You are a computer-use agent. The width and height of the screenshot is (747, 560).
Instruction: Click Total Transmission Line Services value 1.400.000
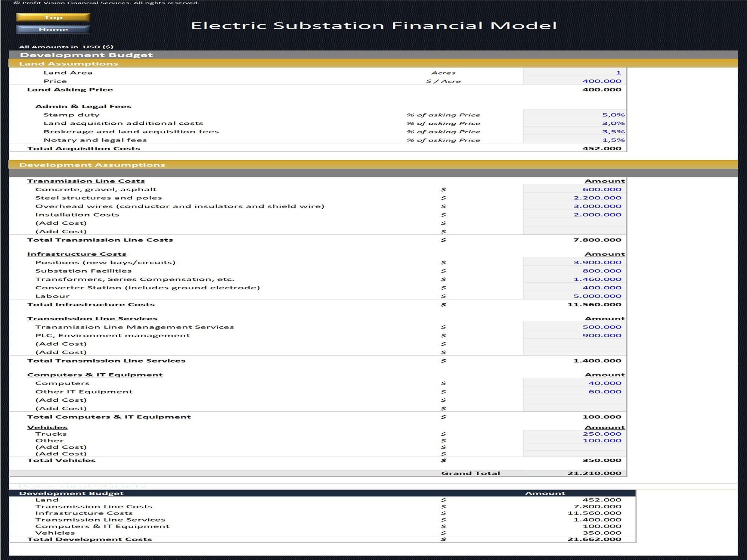(597, 361)
